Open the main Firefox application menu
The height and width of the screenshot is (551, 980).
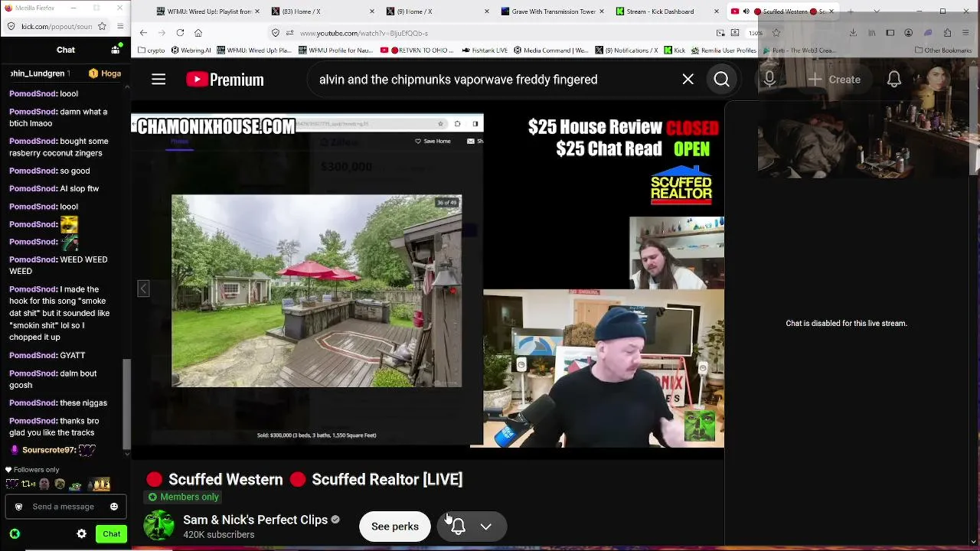(x=966, y=33)
